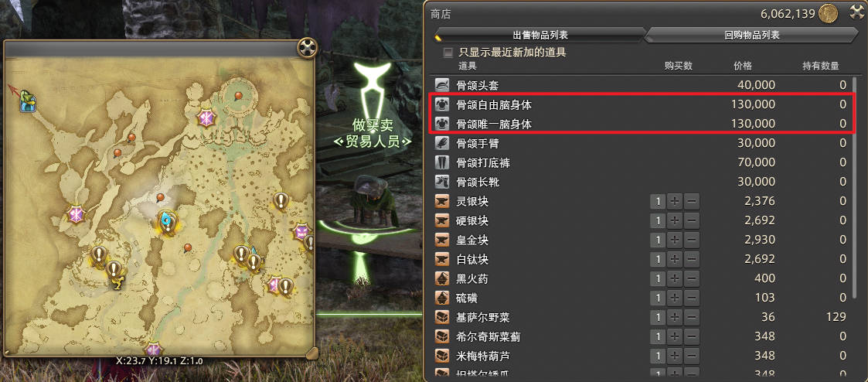Switch to 回购物品列表 tab
Image resolution: width=868 pixels, height=382 pixels.
752,36
